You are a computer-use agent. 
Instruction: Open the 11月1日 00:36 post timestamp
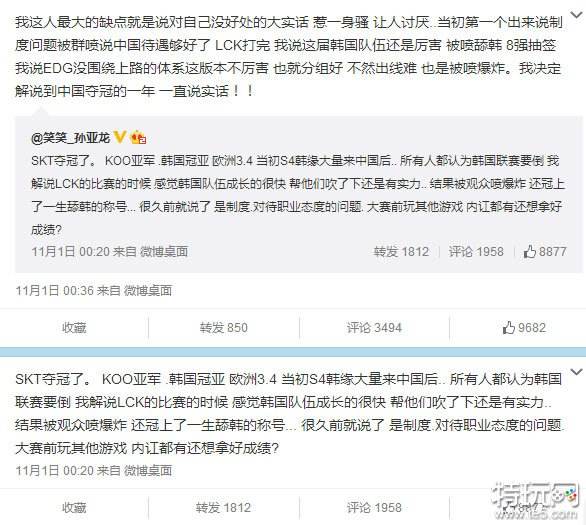54,291
